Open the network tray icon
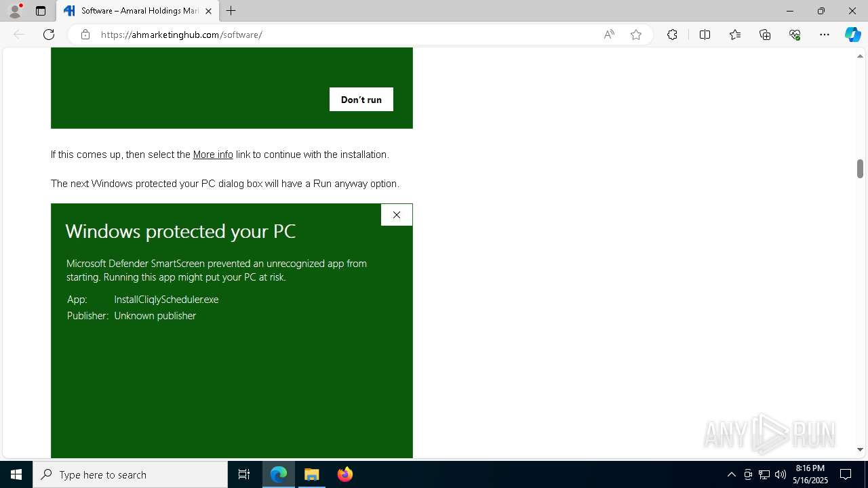Image resolution: width=868 pixels, height=488 pixels. click(764, 474)
